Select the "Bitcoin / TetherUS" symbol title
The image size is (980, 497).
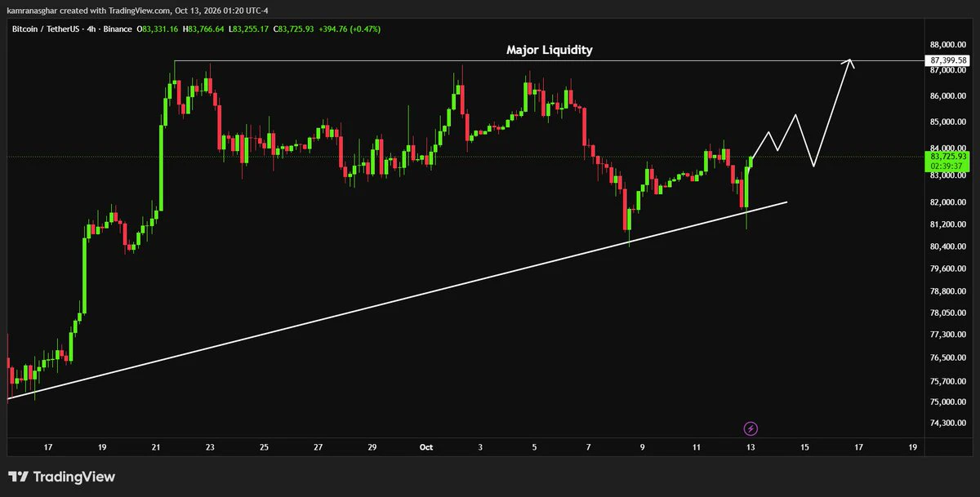(x=46, y=29)
